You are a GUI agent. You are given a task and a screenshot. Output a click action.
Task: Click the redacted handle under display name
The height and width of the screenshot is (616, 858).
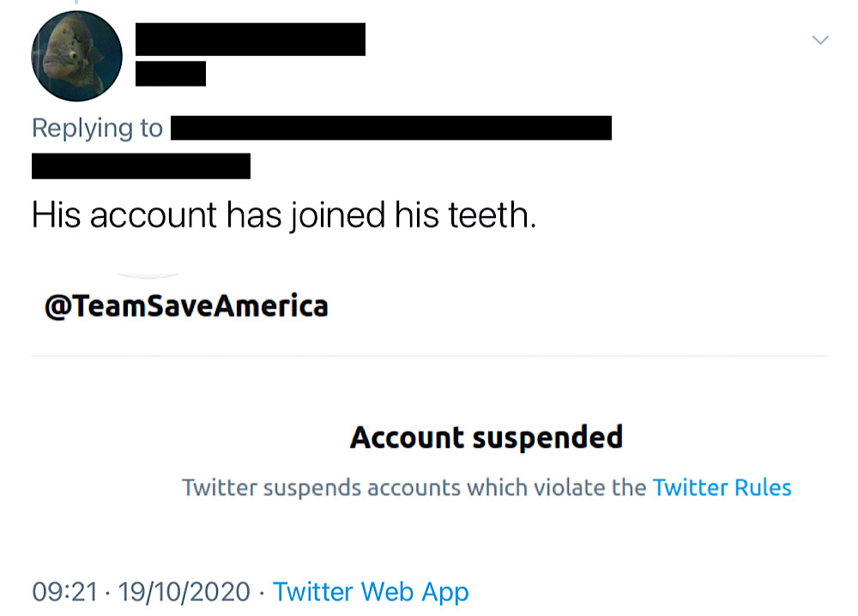pos(171,74)
